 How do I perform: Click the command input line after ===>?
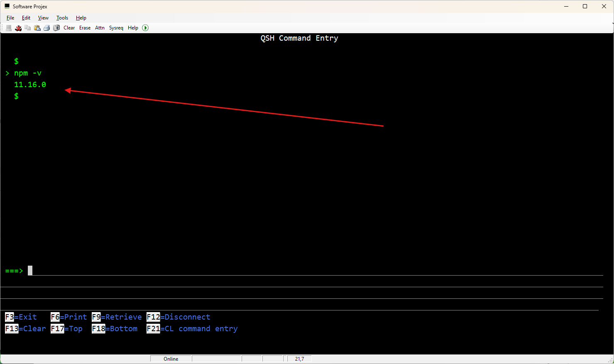(316, 271)
